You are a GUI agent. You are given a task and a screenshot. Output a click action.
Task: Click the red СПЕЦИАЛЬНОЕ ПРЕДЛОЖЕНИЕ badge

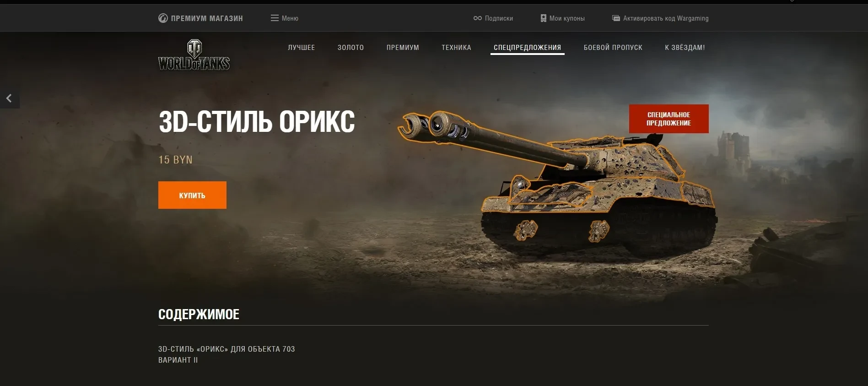[669, 119]
